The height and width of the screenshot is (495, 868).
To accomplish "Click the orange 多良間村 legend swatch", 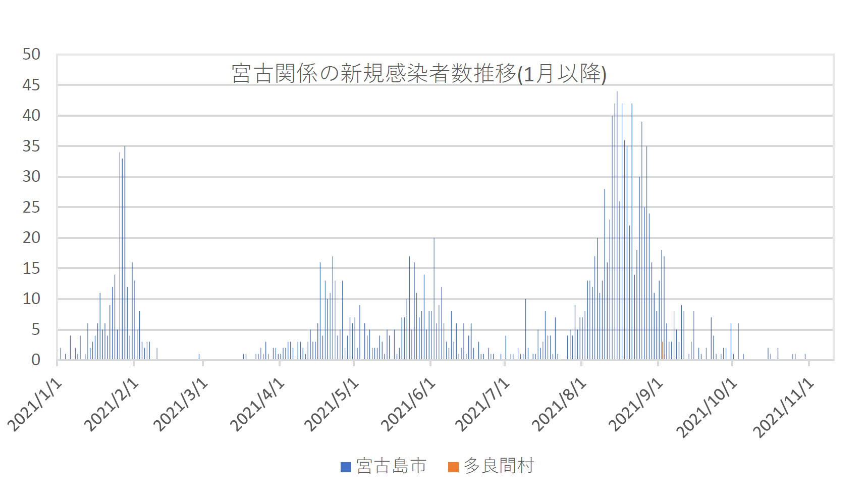I will point(453,467).
